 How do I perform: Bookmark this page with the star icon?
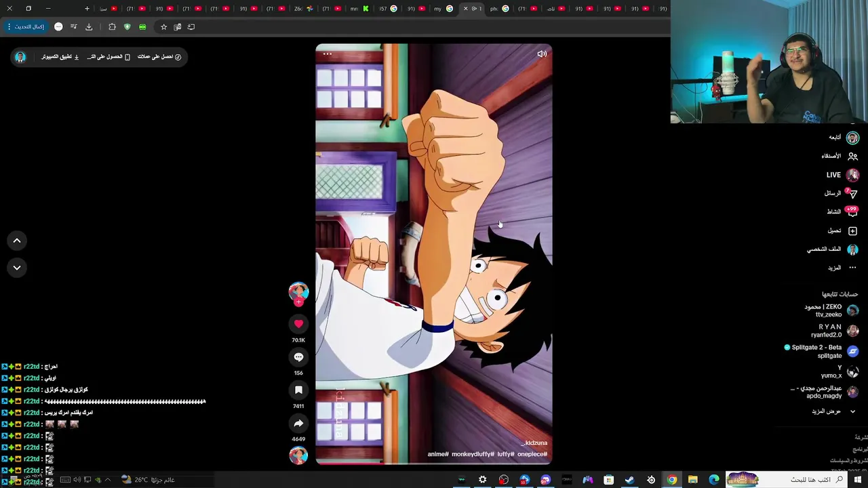pos(163,27)
